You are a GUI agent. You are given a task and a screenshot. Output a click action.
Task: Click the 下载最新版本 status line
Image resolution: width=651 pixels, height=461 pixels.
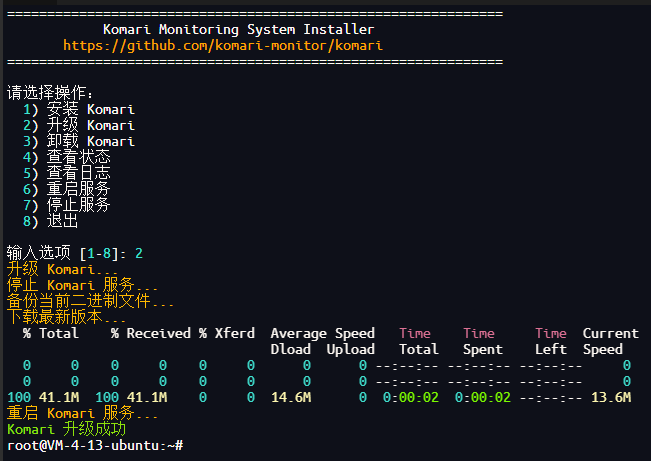(66, 317)
